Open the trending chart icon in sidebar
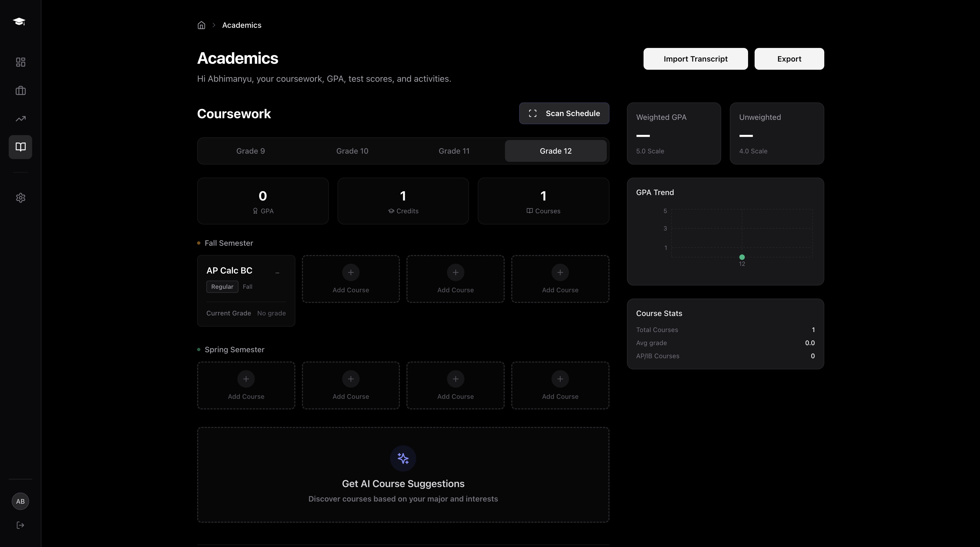980x547 pixels. point(20,119)
